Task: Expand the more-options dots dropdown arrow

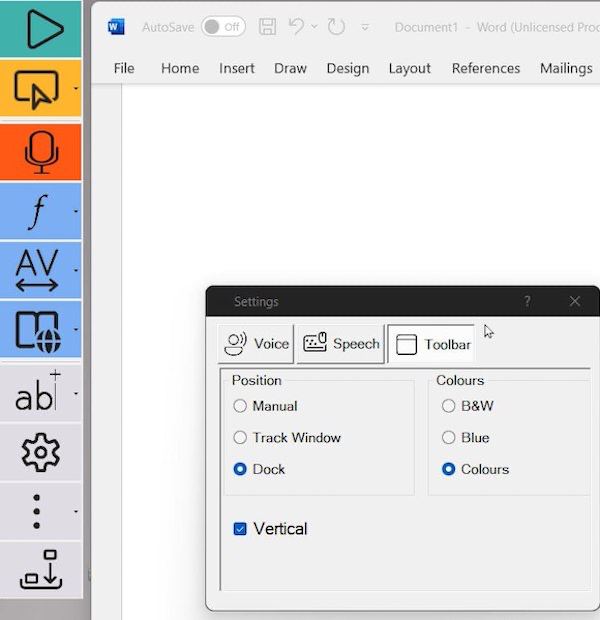Action: [76, 511]
